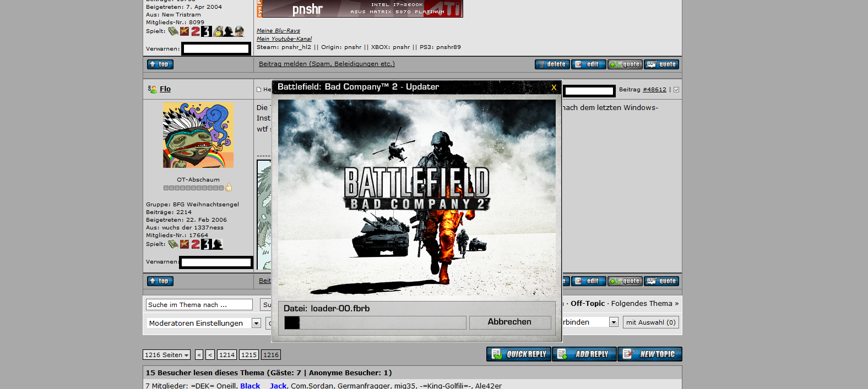Open page 1216
Screen dimensions: 868x389
pyautogui.click(x=271, y=355)
